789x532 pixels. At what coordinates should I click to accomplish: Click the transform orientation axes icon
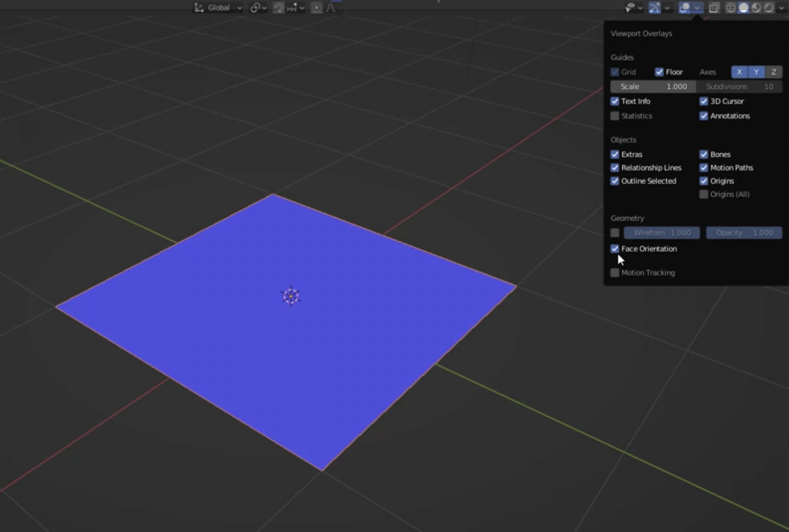[x=199, y=8]
